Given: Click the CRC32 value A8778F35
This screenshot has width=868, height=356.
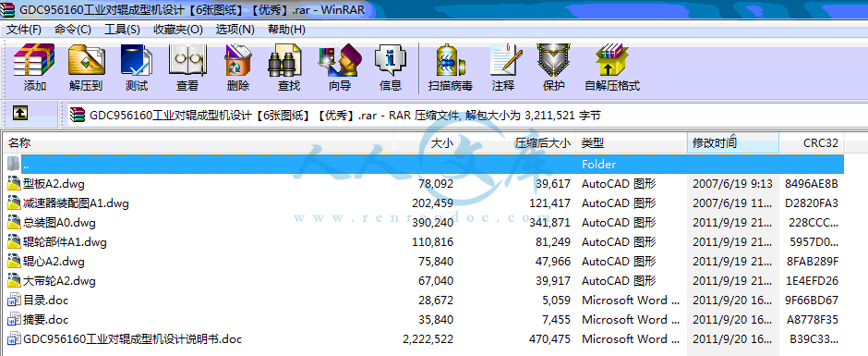Looking at the screenshot, I should tap(813, 319).
